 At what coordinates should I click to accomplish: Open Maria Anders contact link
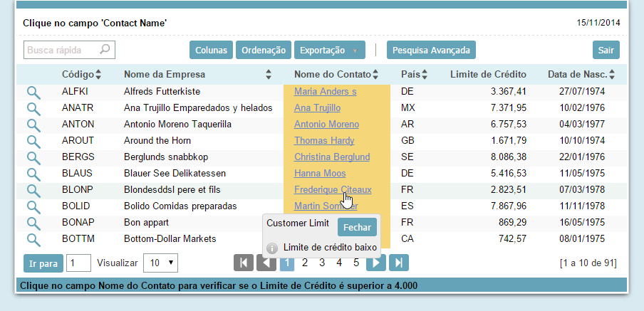325,92
